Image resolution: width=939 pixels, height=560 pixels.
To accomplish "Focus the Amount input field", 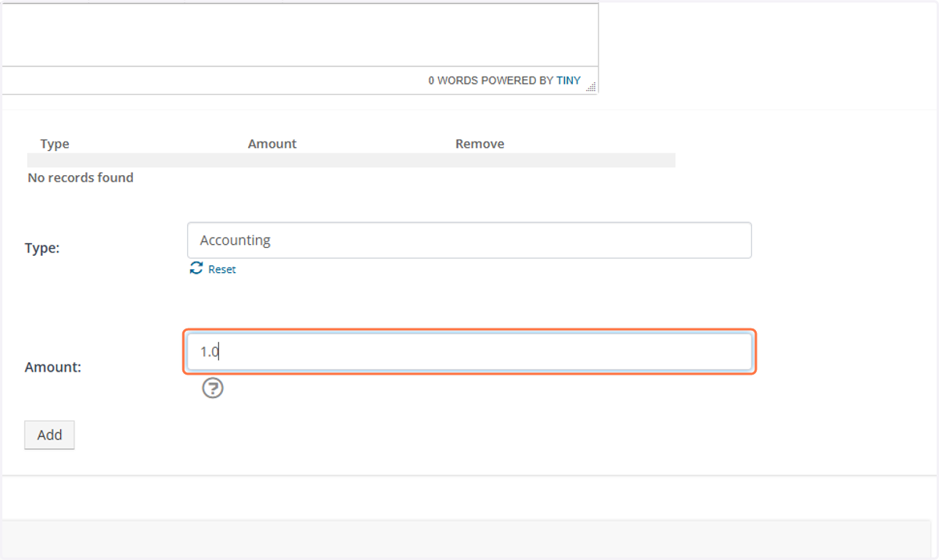I will tap(469, 352).
